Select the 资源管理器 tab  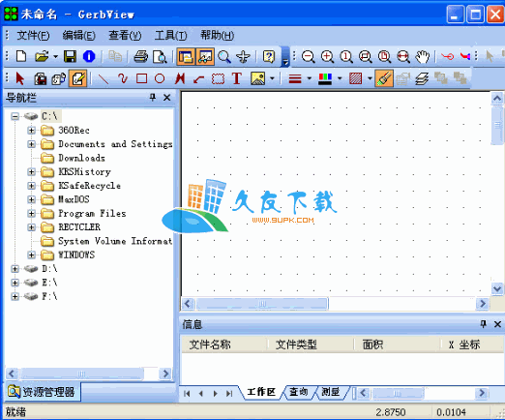[42, 392]
